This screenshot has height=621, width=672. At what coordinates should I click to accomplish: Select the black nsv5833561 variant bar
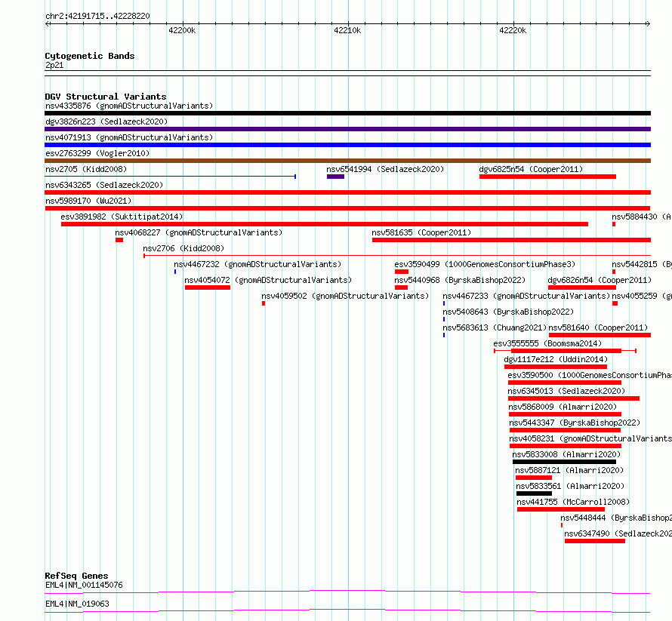[534, 493]
